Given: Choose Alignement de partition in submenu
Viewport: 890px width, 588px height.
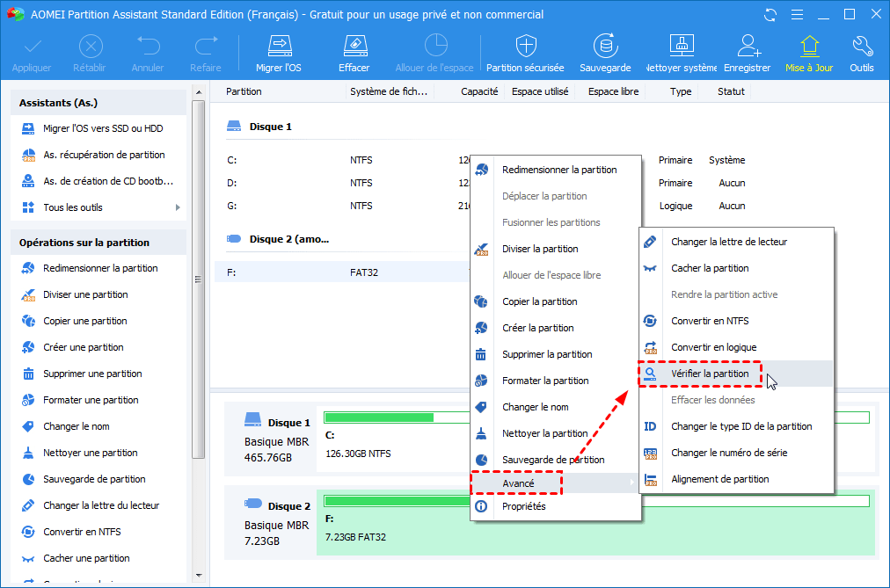Looking at the screenshot, I should point(736,479).
